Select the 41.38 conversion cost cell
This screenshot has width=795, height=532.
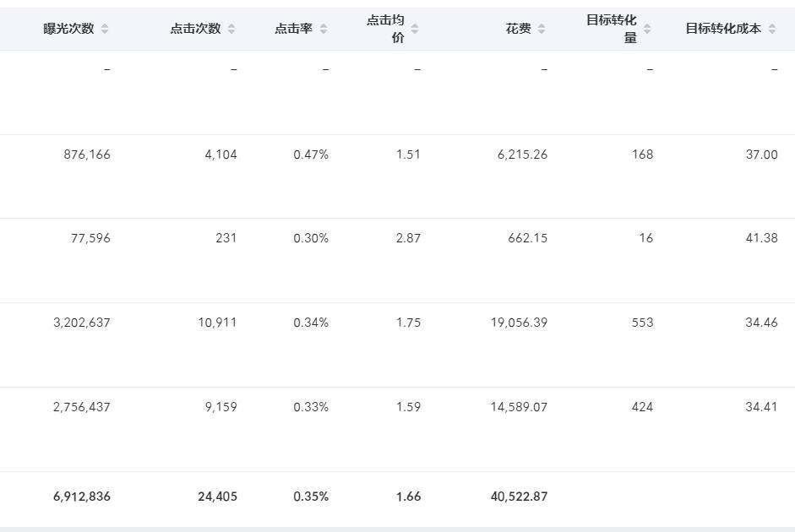click(761, 238)
